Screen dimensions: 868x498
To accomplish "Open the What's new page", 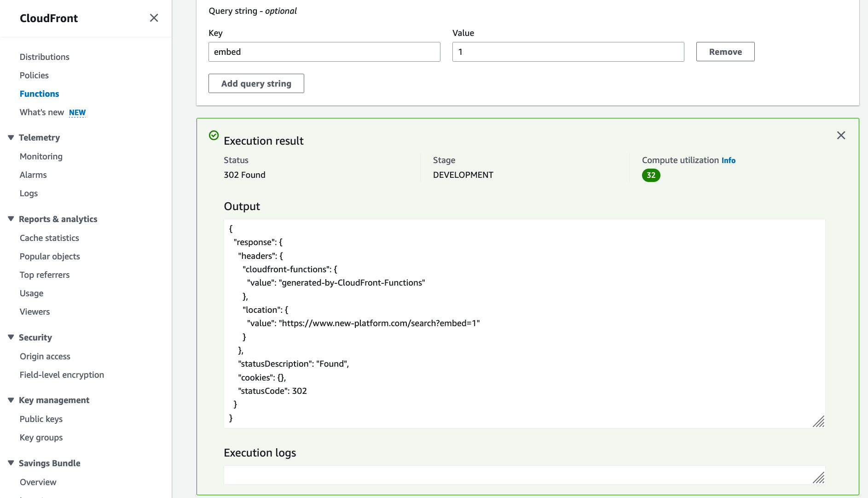I will click(x=41, y=112).
